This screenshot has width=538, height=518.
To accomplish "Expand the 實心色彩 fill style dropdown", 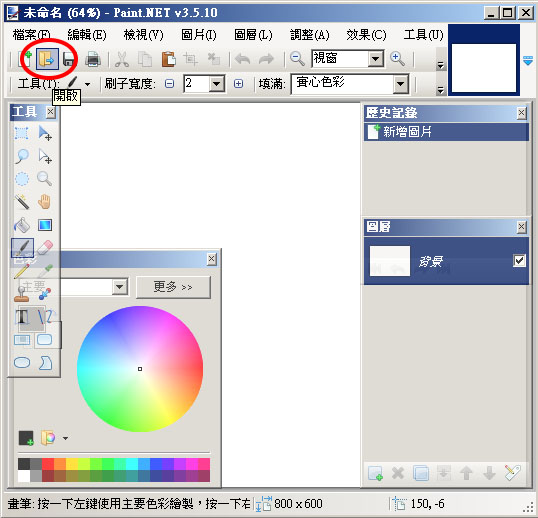I will pyautogui.click(x=400, y=84).
